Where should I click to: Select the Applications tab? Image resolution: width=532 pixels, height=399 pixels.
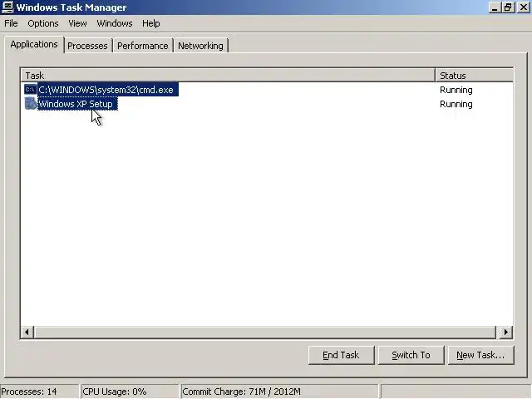[x=34, y=44]
